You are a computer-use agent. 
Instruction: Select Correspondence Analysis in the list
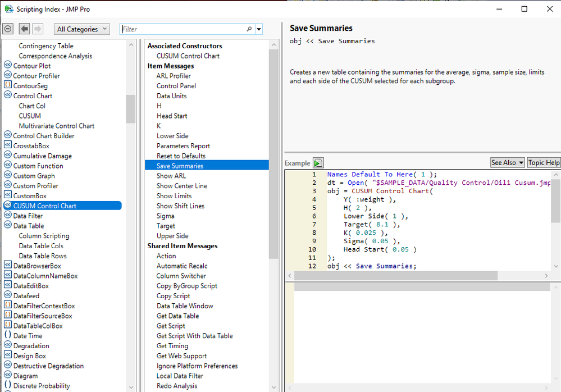(x=56, y=56)
